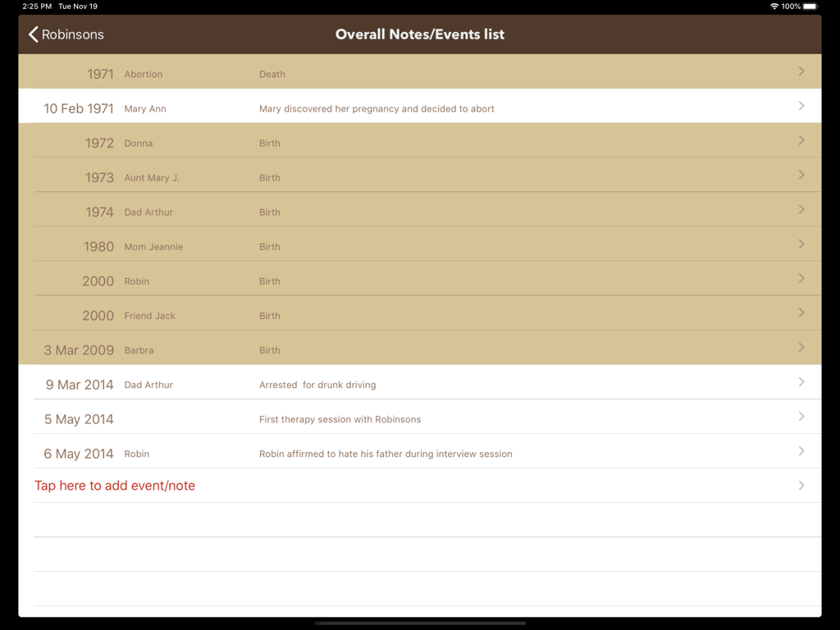Select 'Mom Jeannie' name

(153, 247)
